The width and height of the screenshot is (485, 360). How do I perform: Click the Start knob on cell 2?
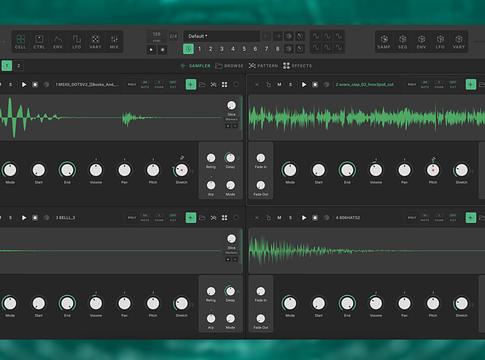click(x=318, y=170)
